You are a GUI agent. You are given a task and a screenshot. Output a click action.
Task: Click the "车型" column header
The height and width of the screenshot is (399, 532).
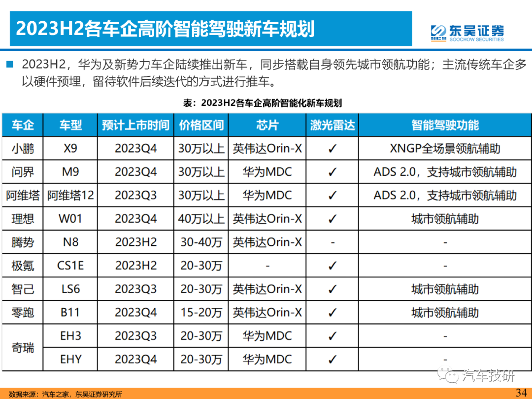click(70, 125)
